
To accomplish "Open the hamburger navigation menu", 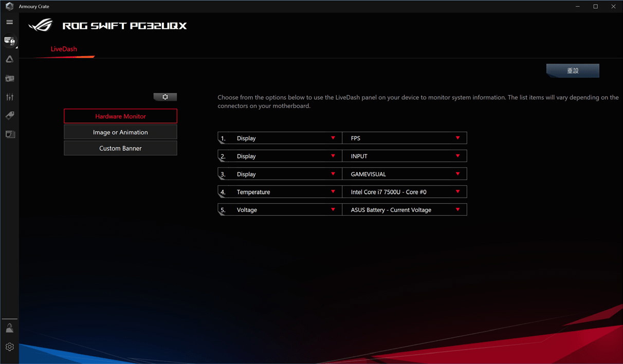I will (9, 22).
